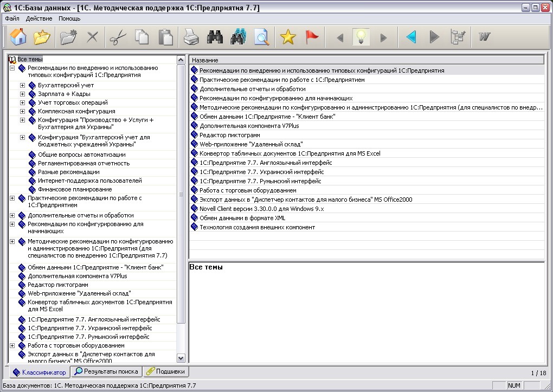Open the Файл menu
Viewport: 553px width, 392px height.
click(12, 18)
